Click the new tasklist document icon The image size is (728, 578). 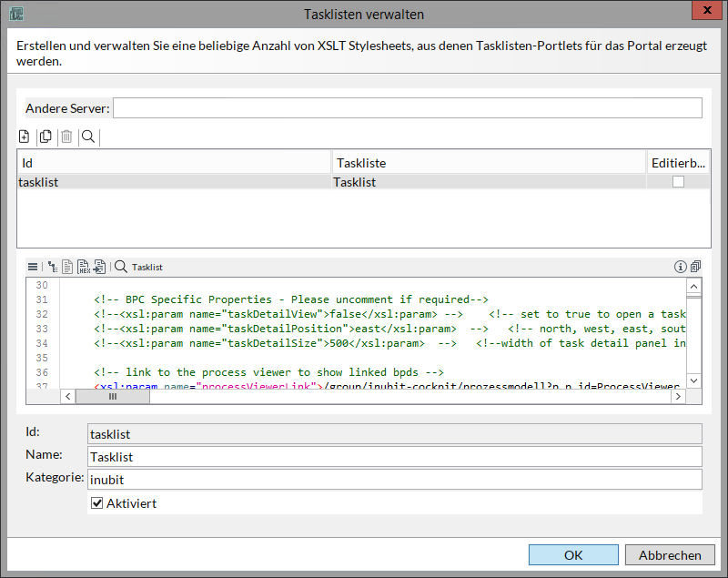(25, 137)
